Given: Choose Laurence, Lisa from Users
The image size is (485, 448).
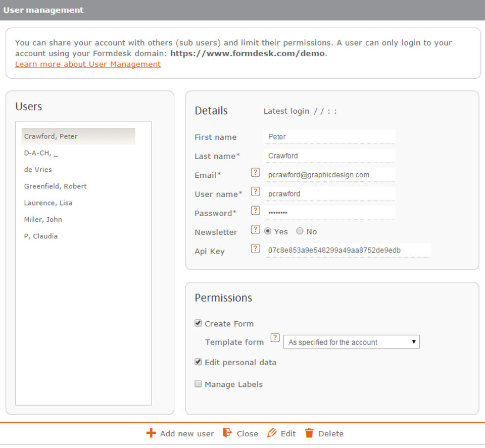Looking at the screenshot, I should point(48,203).
